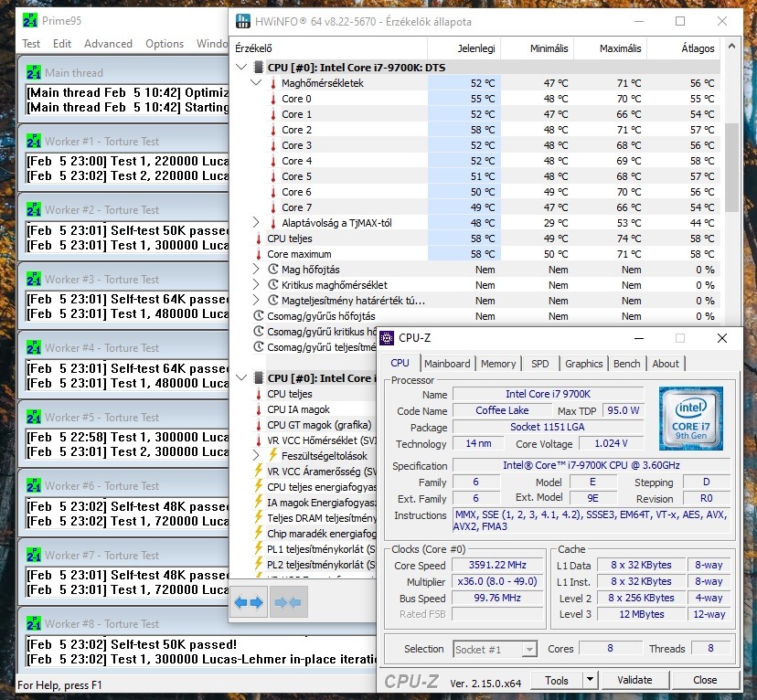Click Worker #1 Torture Test window icon

click(x=34, y=141)
